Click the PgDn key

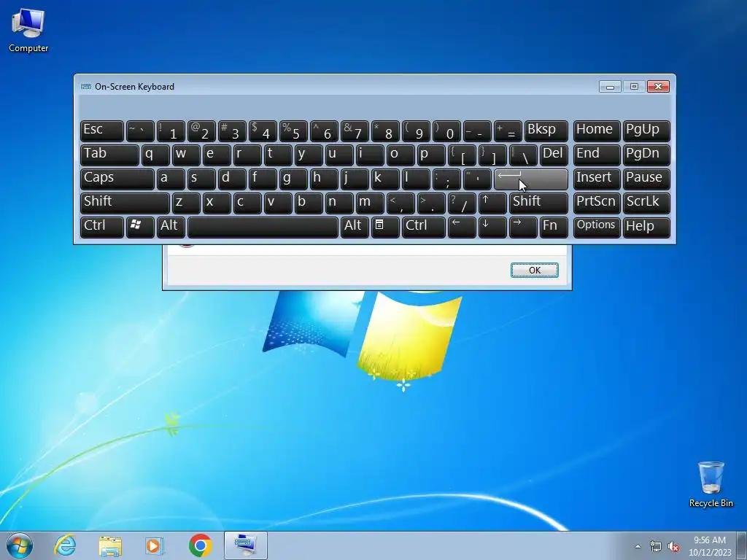coord(646,155)
